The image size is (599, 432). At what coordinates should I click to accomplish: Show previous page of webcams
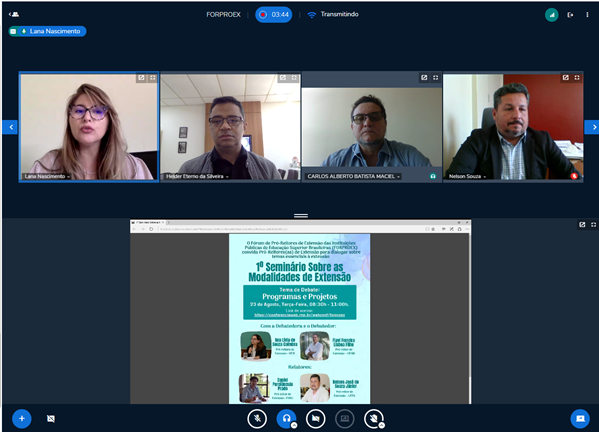click(10, 127)
